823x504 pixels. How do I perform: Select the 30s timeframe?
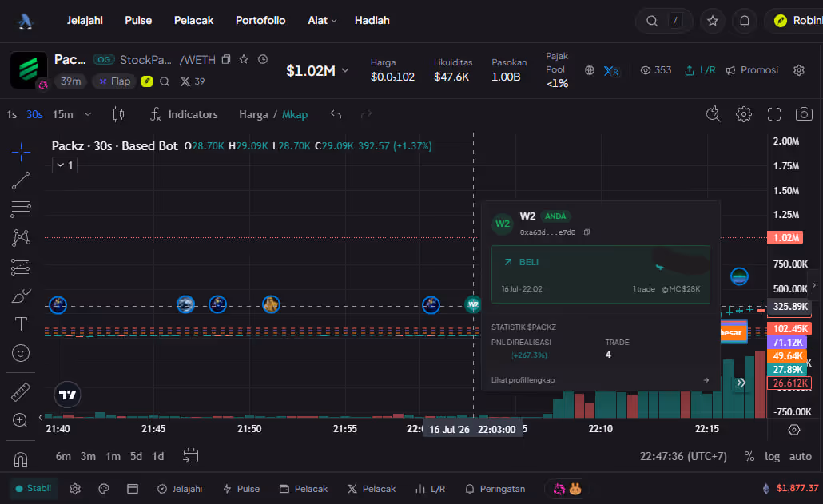click(x=34, y=114)
